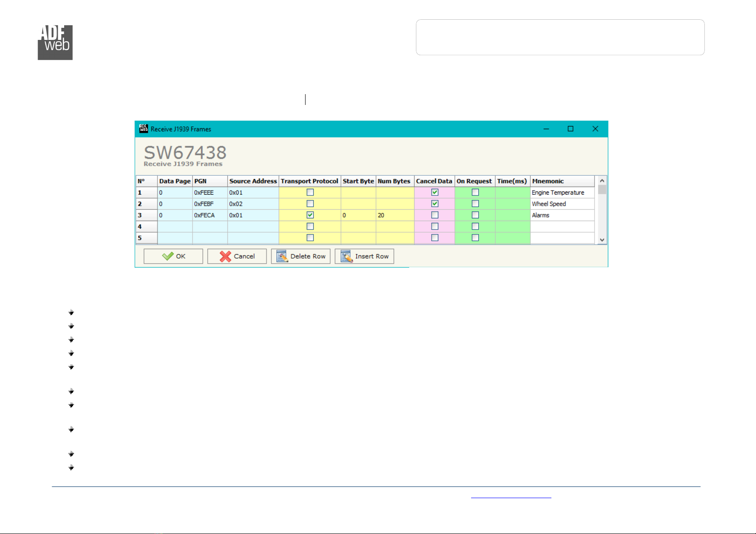Image resolution: width=756 pixels, height=534 pixels.
Task: Click the Mnemonic column header
Action: tap(562, 181)
